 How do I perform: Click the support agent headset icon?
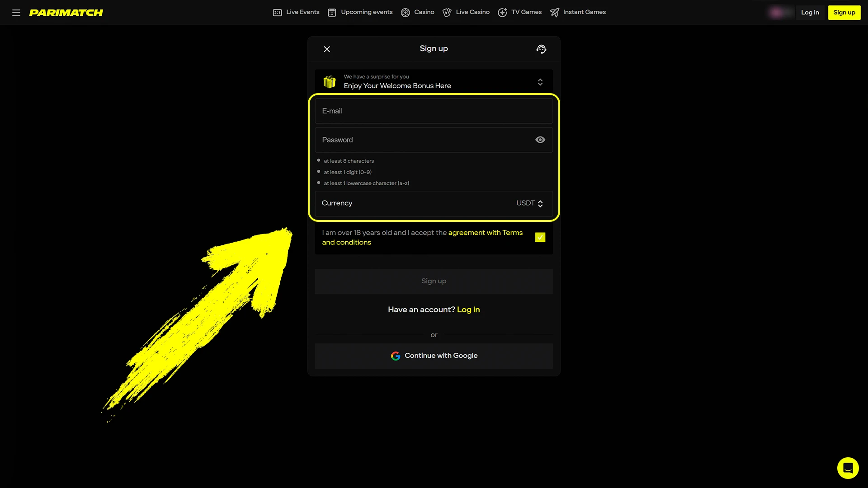click(x=541, y=49)
